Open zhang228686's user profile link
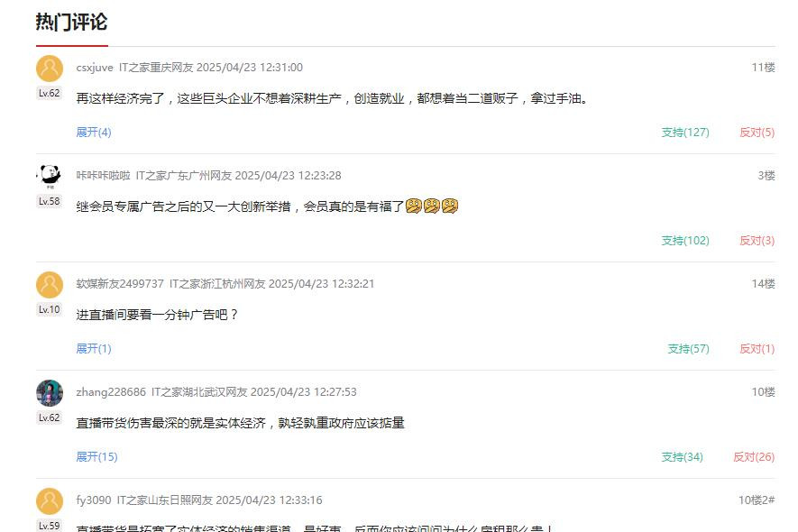Viewport: 798px width, 532px height. [111, 392]
